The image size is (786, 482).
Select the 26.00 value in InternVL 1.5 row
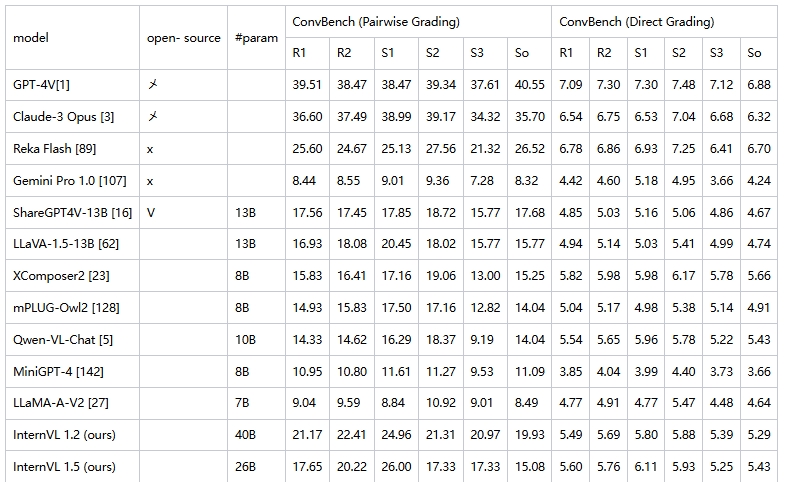tap(396, 466)
